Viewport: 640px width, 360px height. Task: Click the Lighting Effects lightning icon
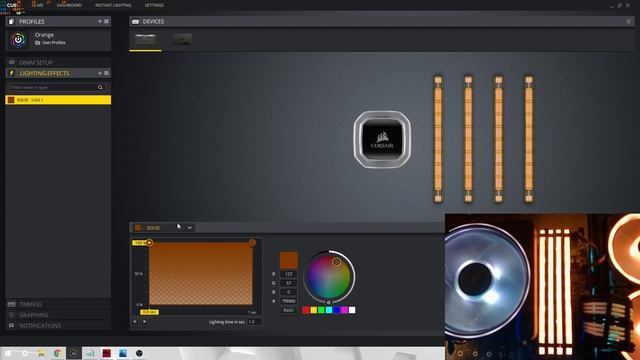(x=11, y=73)
